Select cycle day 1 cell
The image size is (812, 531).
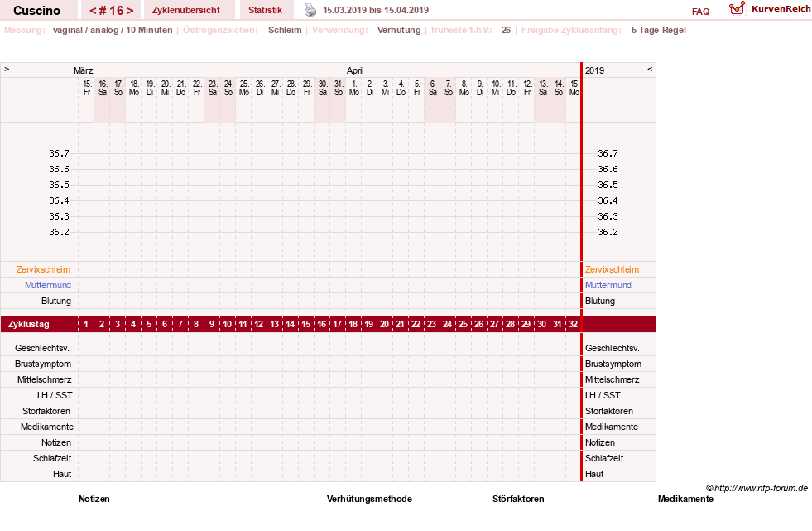[86, 324]
